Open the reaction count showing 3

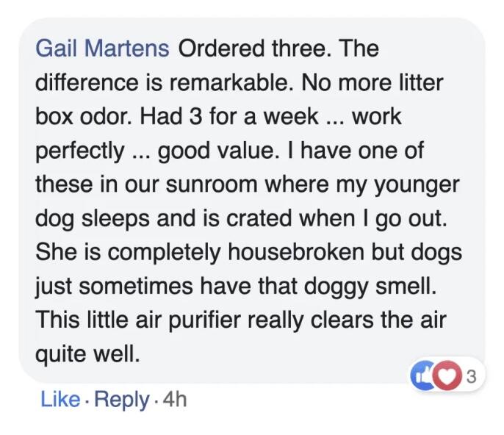[471, 376]
